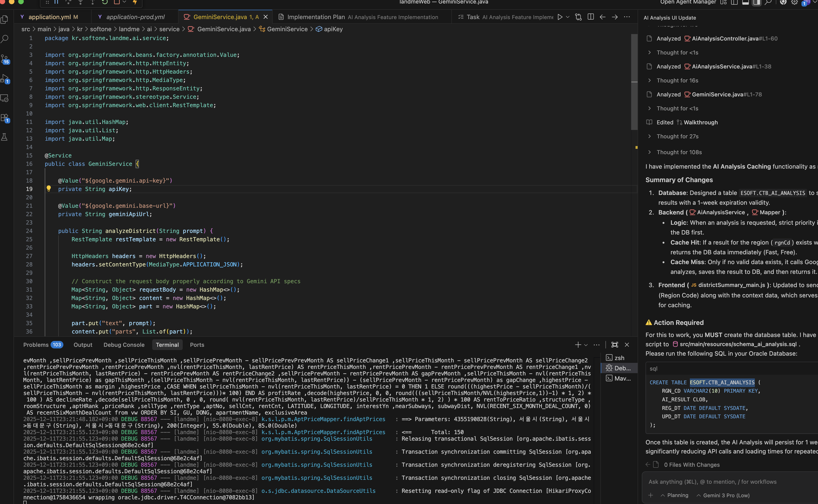The width and height of the screenshot is (818, 504).
Task: Open the Run and Debug view
Action: click(5, 79)
